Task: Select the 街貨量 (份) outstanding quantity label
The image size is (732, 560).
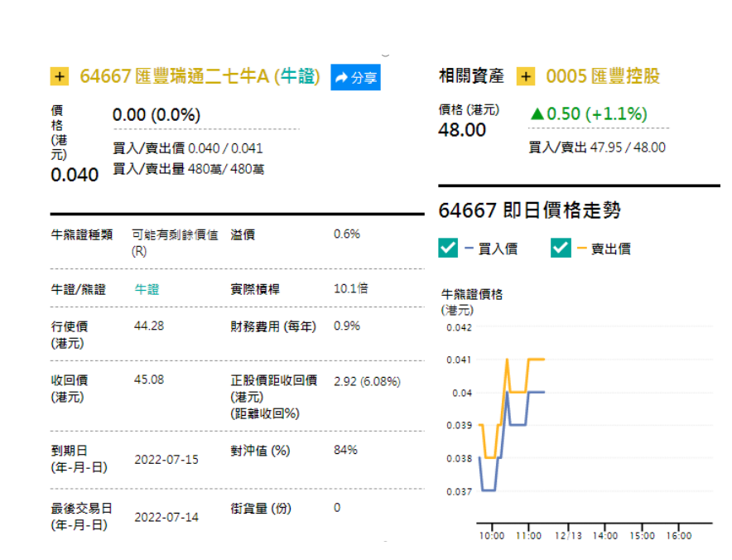Action: 261,508
